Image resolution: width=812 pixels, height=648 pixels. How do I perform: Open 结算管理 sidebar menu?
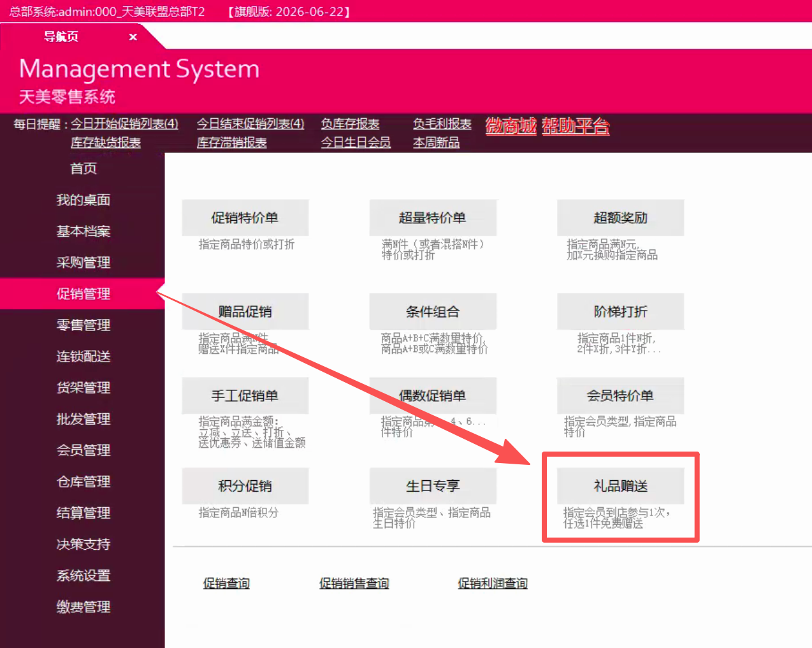coord(83,512)
